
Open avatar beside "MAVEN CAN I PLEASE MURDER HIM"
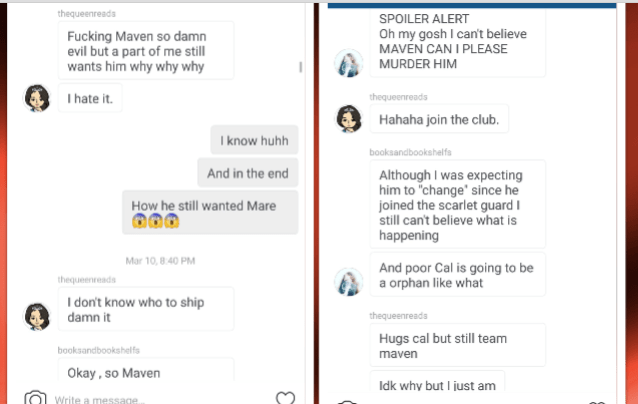tap(348, 62)
